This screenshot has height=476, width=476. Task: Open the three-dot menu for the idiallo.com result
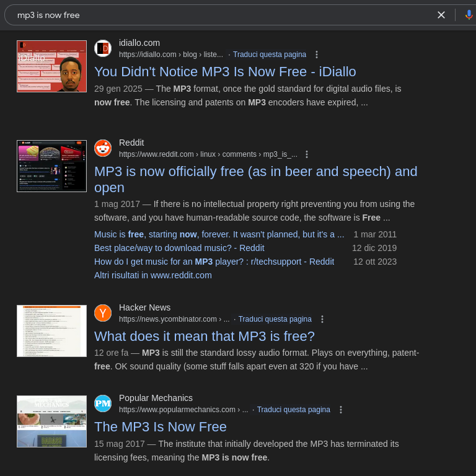[x=317, y=55]
